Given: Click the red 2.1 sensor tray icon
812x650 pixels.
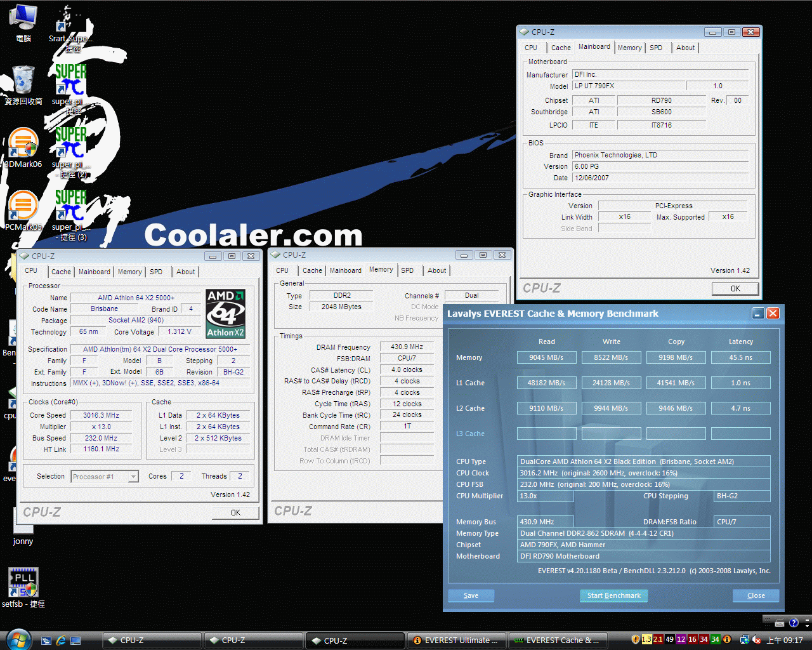Looking at the screenshot, I should (658, 640).
